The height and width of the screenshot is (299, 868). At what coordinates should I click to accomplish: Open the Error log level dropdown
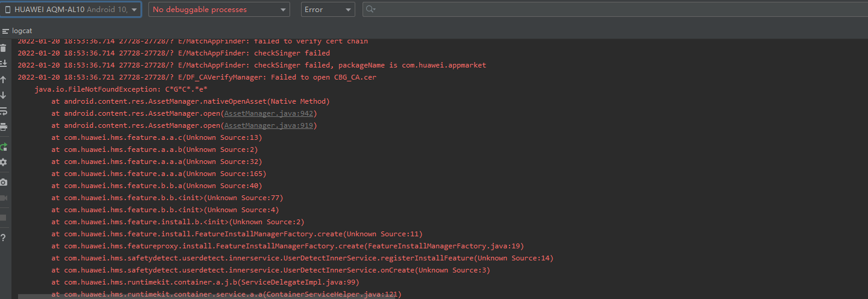click(x=328, y=10)
